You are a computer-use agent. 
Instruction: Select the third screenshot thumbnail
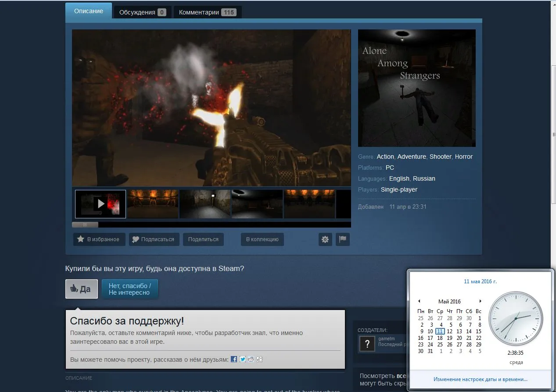click(x=205, y=204)
